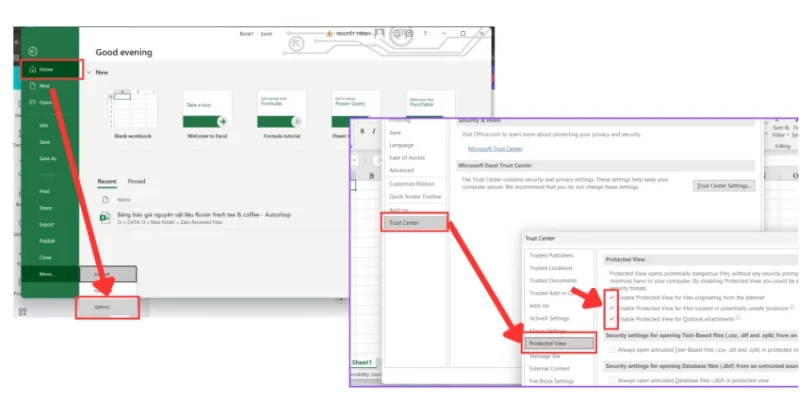The width and height of the screenshot is (800, 400).
Task: Select Trusted Documents in Trust Center
Action: pos(553,281)
